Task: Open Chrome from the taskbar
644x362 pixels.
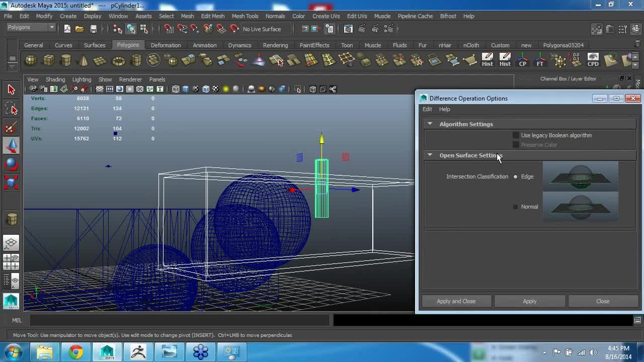Action: click(x=76, y=352)
